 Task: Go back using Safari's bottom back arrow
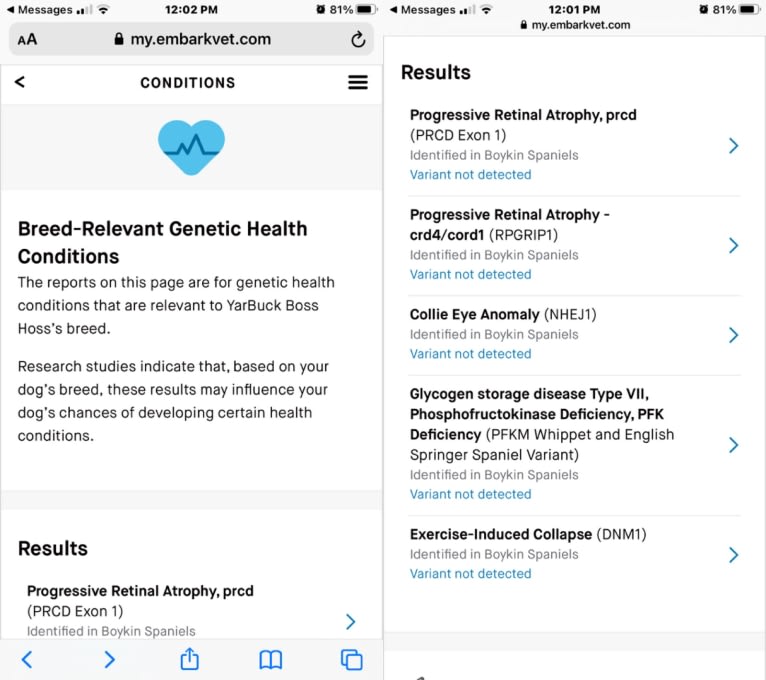(27, 659)
